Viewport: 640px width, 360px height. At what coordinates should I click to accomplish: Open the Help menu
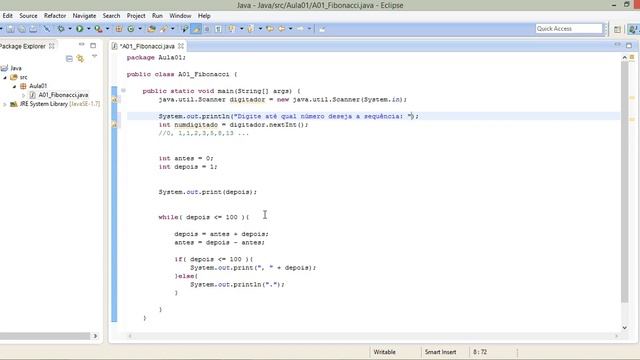point(204,16)
